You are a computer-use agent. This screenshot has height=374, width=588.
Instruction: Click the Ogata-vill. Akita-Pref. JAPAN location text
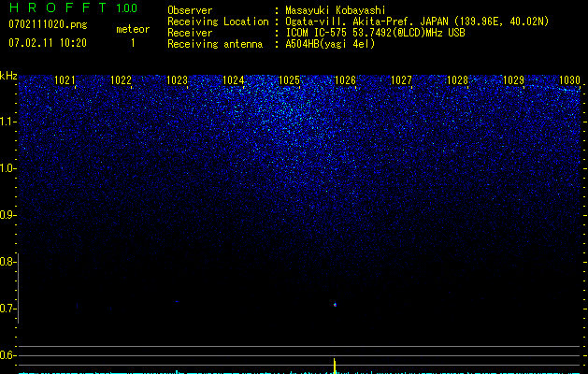coord(366,22)
